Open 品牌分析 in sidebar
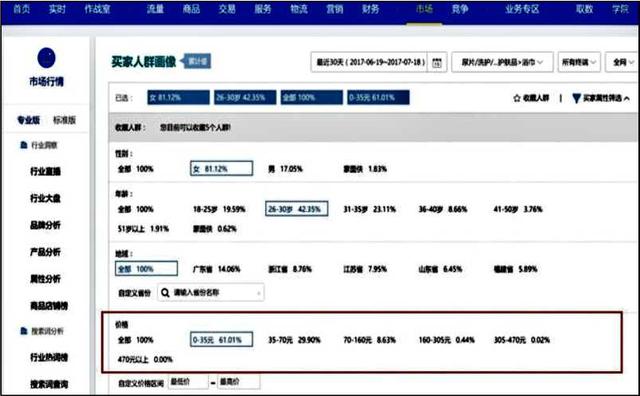The width and height of the screenshot is (640, 396). (45, 225)
